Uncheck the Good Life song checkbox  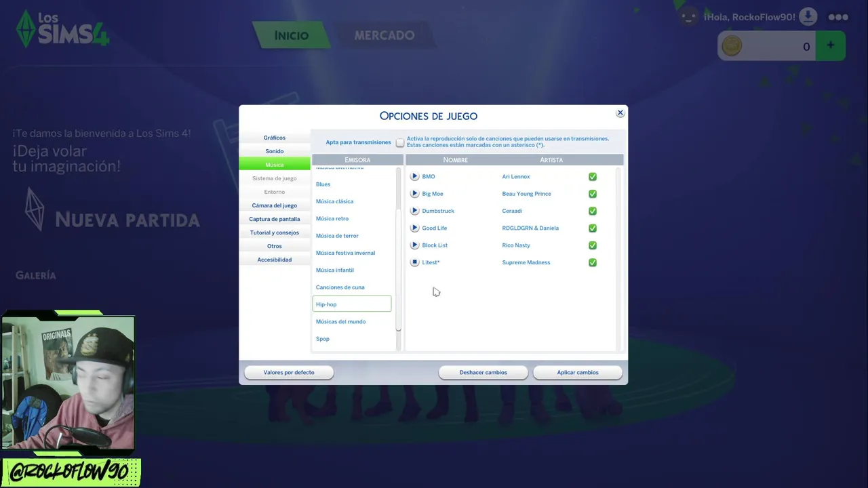click(x=593, y=228)
